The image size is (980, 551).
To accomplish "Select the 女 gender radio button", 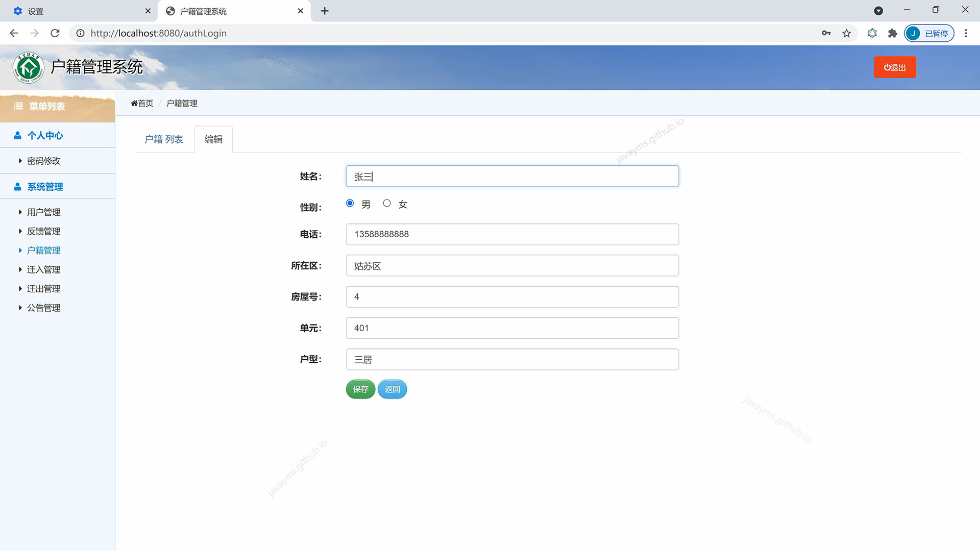I will (x=387, y=203).
